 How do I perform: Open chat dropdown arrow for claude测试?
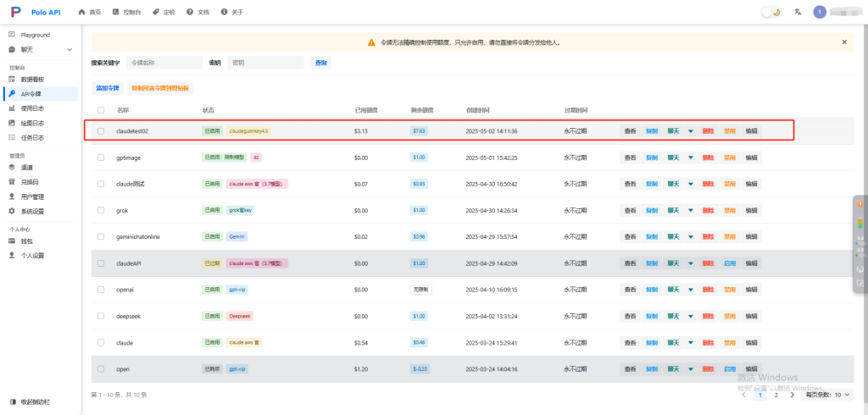click(x=690, y=184)
